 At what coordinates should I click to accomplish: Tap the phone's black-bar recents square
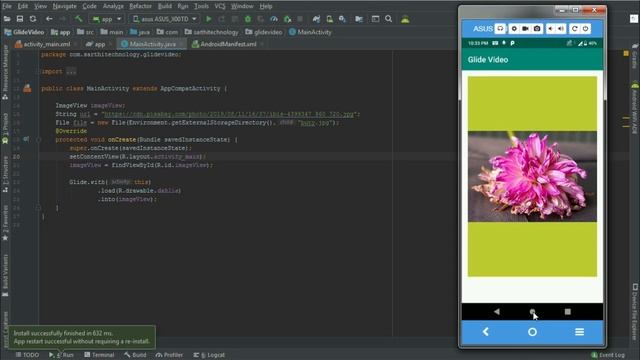(x=567, y=311)
